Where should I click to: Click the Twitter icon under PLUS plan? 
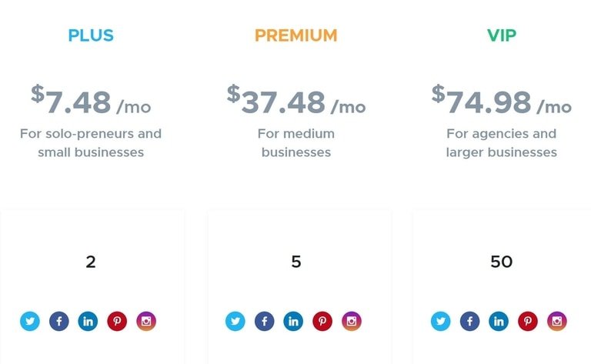pos(30,321)
